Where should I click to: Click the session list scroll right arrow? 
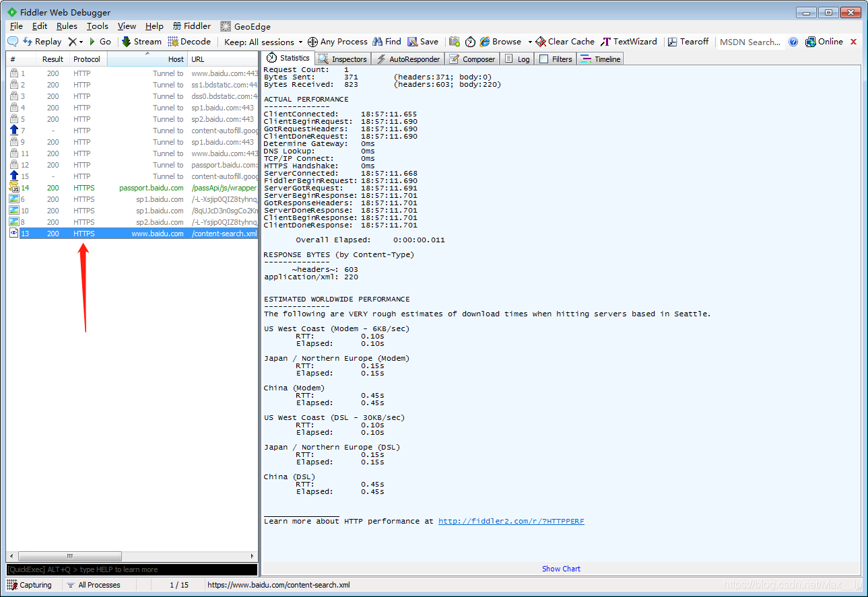pos(253,557)
